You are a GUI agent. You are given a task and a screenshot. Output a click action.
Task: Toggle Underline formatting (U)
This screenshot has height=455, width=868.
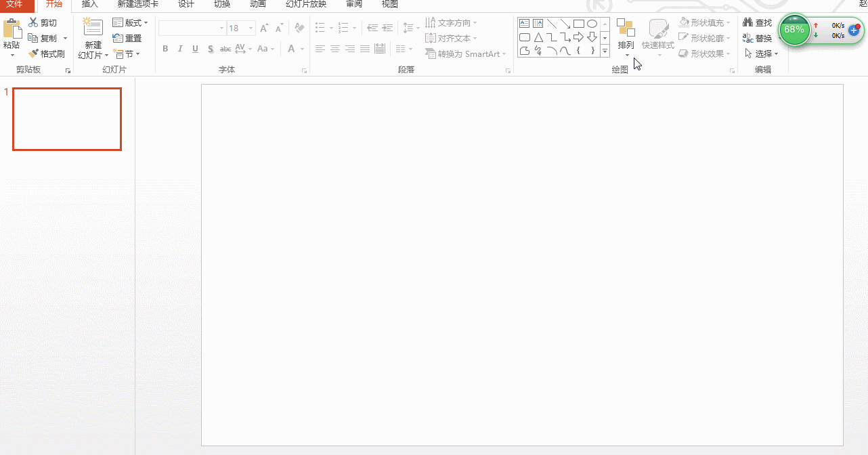tap(195, 49)
